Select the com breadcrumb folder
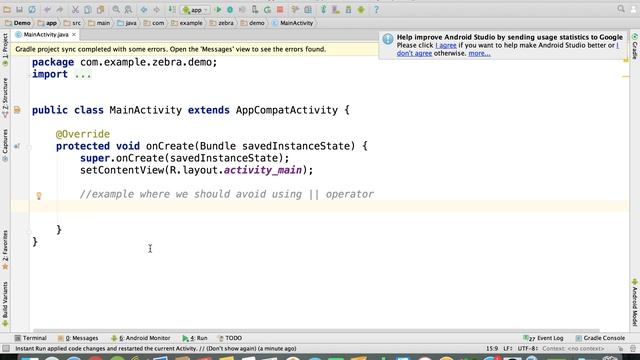The width and height of the screenshot is (640, 360). [154, 23]
